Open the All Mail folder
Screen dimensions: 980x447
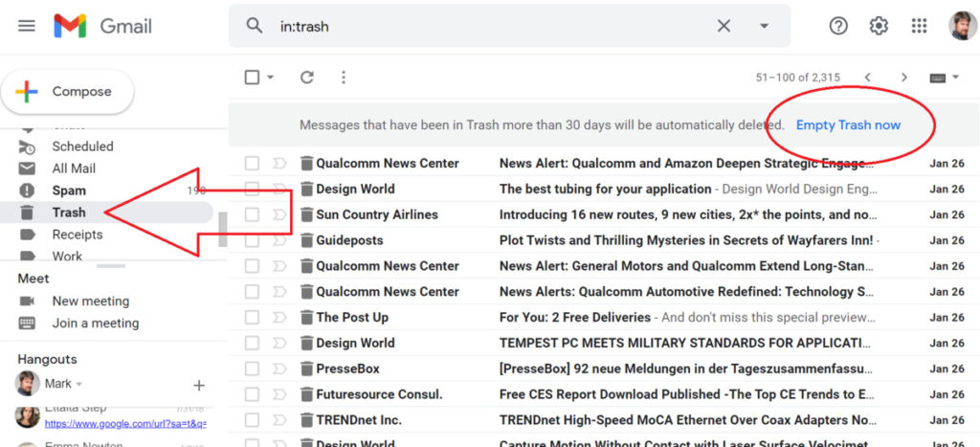tap(74, 168)
